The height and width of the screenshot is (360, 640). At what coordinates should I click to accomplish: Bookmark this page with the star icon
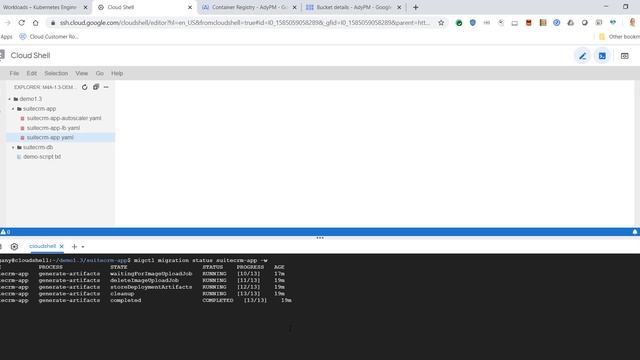click(441, 23)
